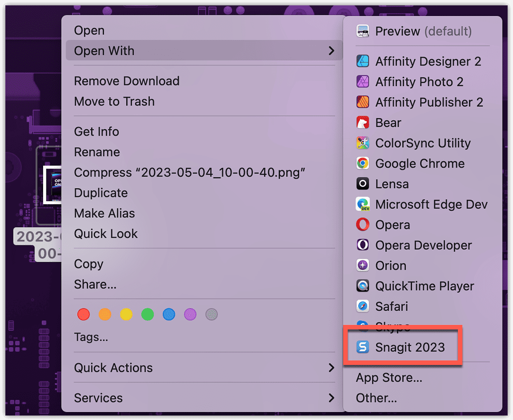Image resolution: width=513 pixels, height=420 pixels.
Task: Open file with Microsoft Edge Dev
Action: (423, 204)
